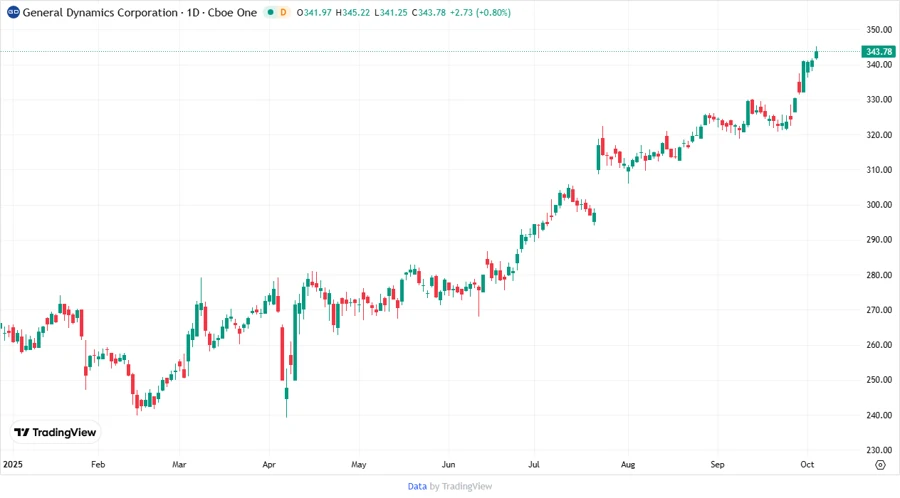Click the 230.00 price axis label
This screenshot has width=900, height=498.
coord(879,450)
